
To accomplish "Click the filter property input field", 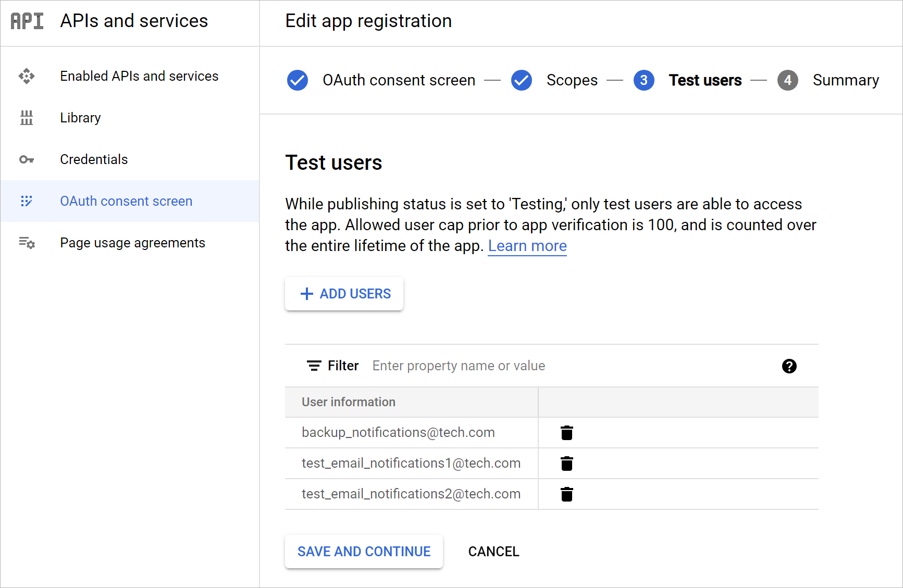I will pos(459,366).
